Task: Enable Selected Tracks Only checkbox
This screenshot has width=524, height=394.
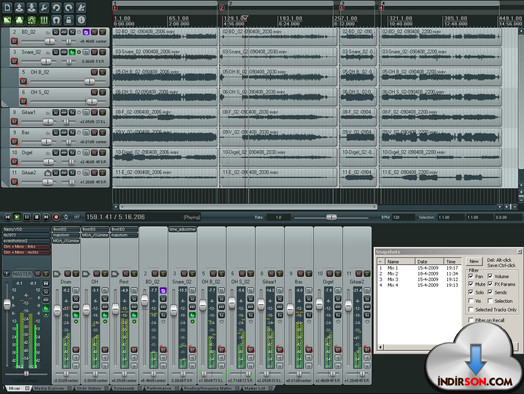Action: point(471,310)
